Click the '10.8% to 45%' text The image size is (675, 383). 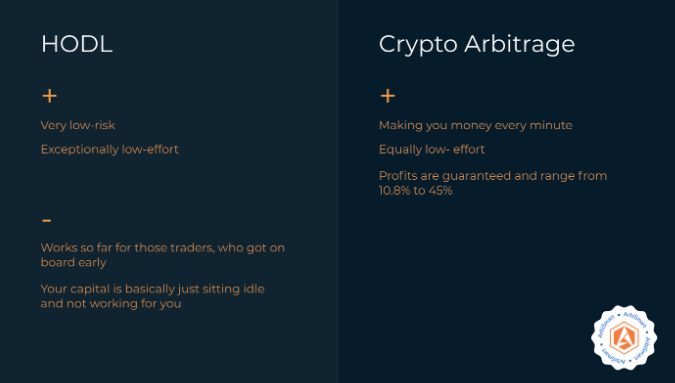[415, 191]
